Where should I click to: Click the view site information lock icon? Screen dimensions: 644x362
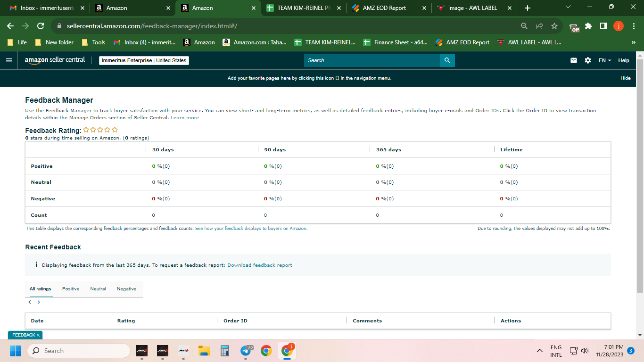[x=59, y=26]
